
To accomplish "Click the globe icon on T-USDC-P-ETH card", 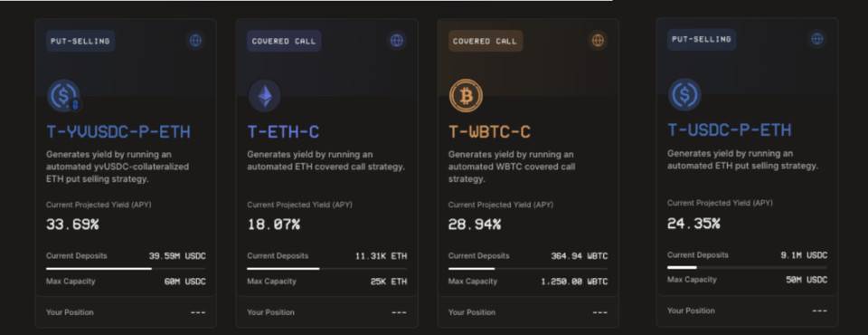I will [x=817, y=39].
